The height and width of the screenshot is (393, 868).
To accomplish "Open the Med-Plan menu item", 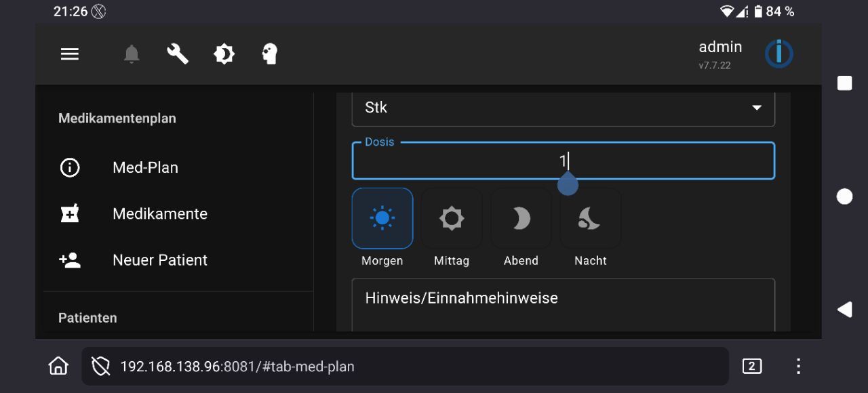I will [145, 168].
